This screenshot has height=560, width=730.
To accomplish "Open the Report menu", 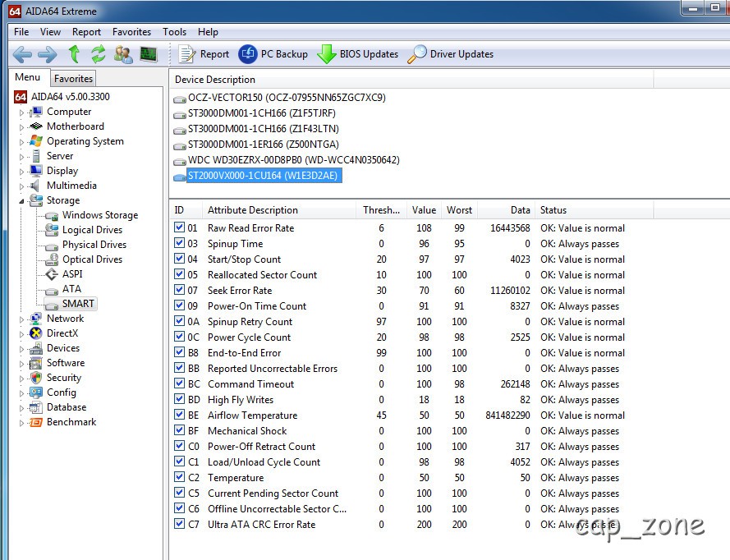I will [86, 32].
